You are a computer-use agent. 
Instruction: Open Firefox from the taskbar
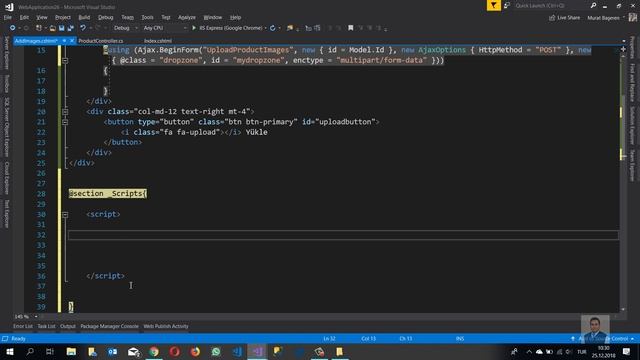[x=195, y=351]
